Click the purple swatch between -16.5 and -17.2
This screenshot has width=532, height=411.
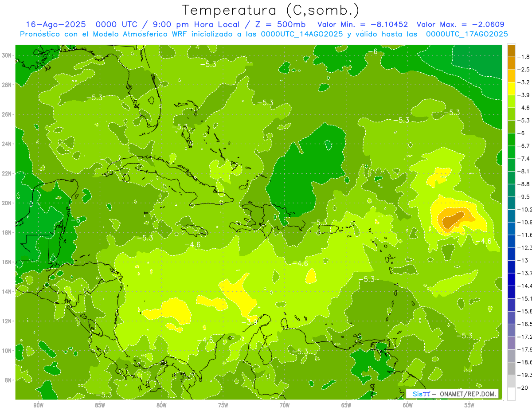click(x=511, y=330)
